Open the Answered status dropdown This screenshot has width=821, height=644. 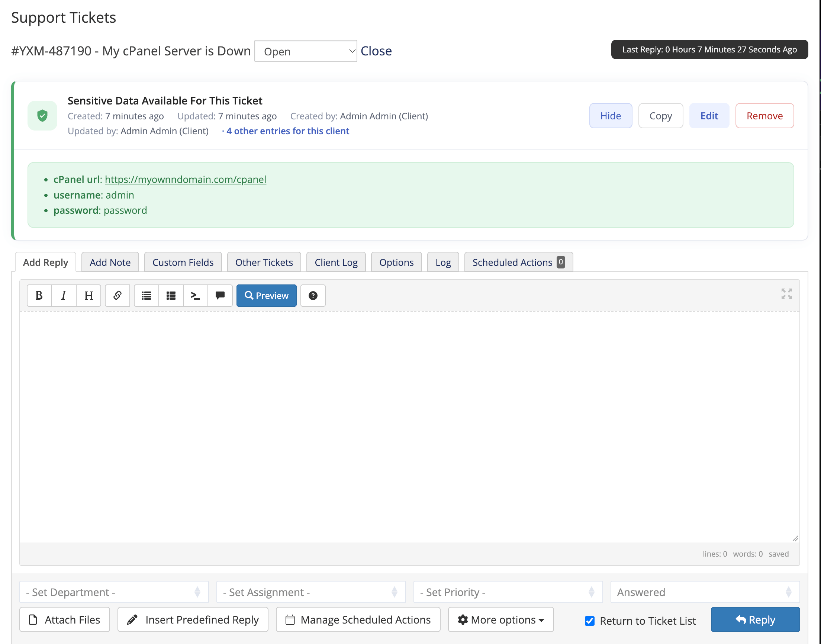705,592
